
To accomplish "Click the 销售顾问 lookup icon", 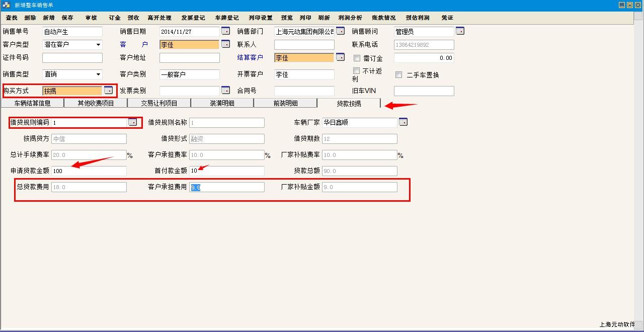I will 460,31.
